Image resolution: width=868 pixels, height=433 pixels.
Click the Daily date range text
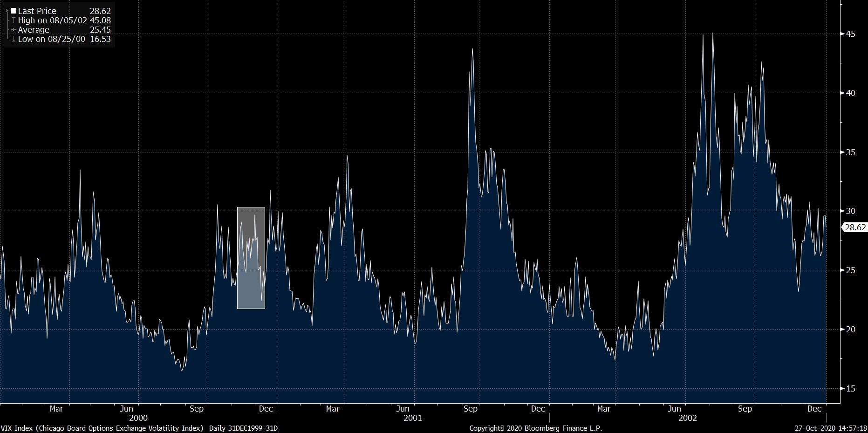[243, 428]
